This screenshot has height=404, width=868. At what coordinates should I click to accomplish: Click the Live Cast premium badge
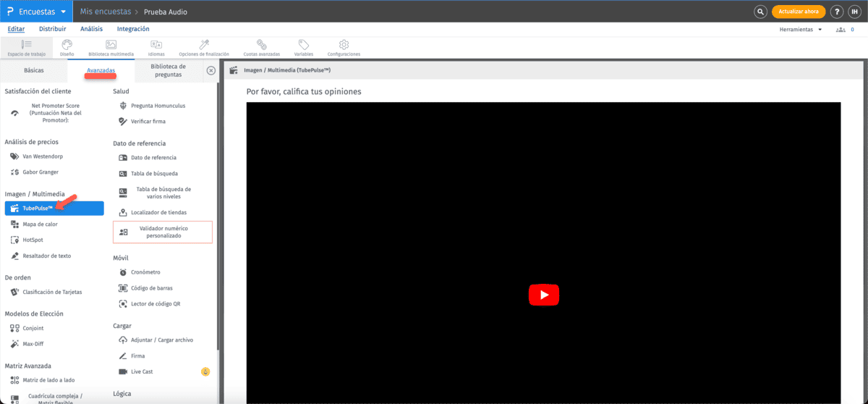pos(205,372)
